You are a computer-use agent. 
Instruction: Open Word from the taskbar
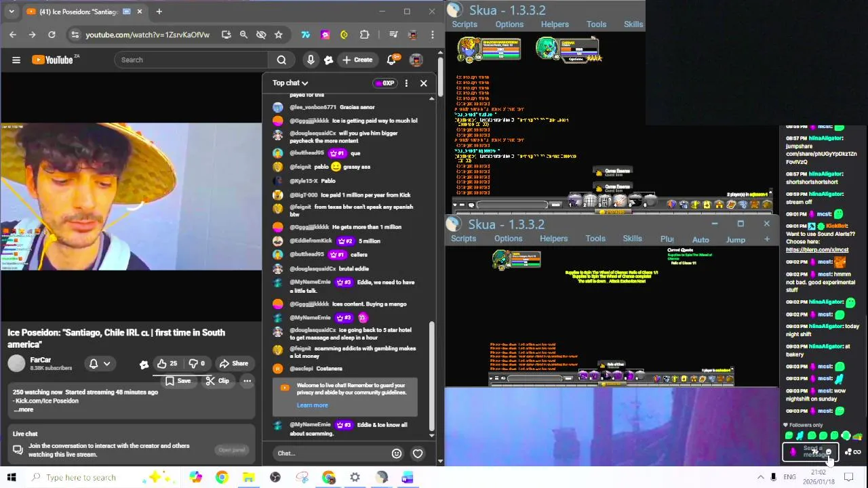click(x=408, y=477)
